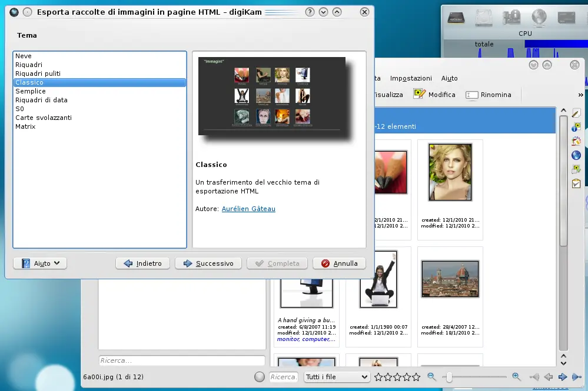Click the round filter status indicator
This screenshot has height=391, width=588.
tap(260, 377)
